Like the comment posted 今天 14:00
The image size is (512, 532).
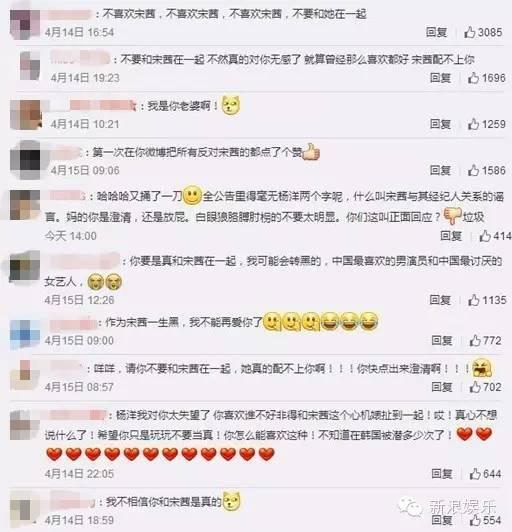485,236
